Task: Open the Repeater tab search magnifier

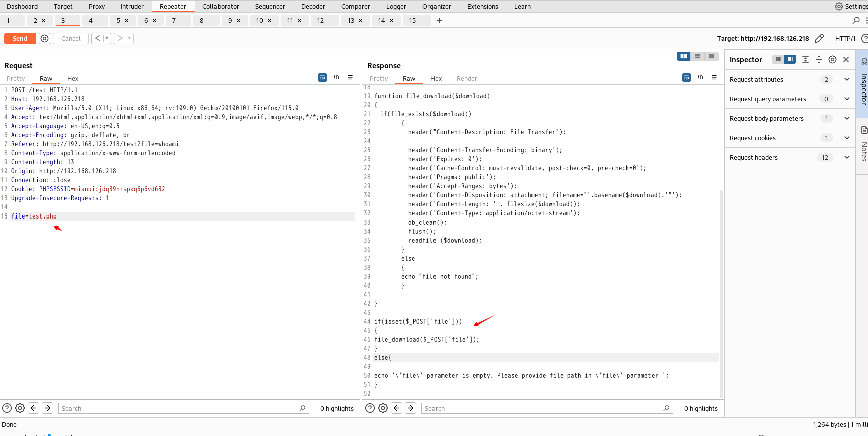Action: coord(856,20)
